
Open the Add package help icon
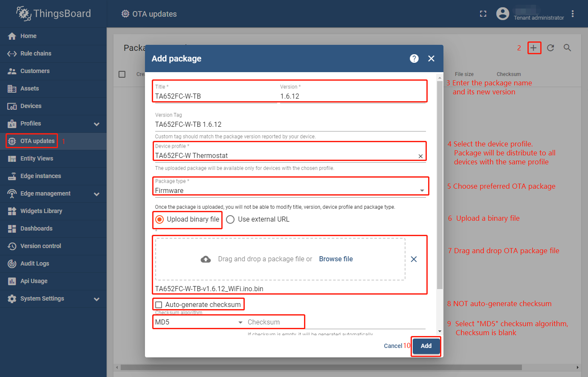point(414,58)
